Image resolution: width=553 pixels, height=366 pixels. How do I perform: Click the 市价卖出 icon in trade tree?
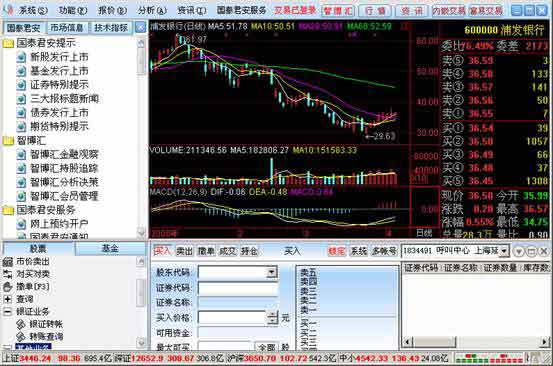tap(8, 262)
